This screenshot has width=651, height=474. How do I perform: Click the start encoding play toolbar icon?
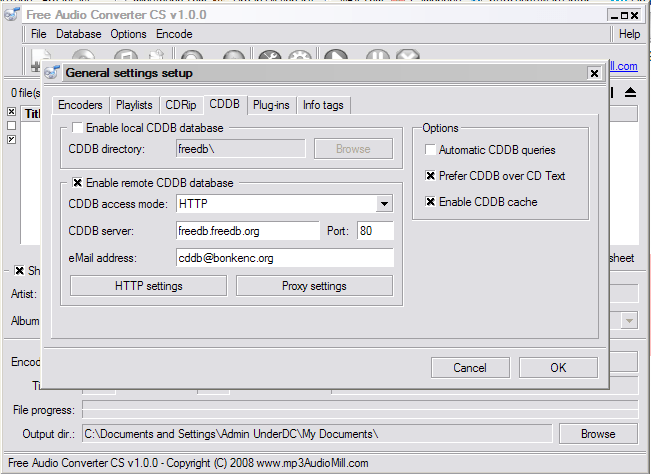(x=335, y=56)
